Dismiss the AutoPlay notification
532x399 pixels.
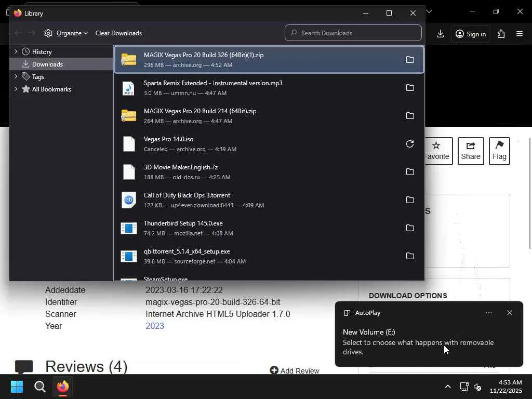pos(509,313)
